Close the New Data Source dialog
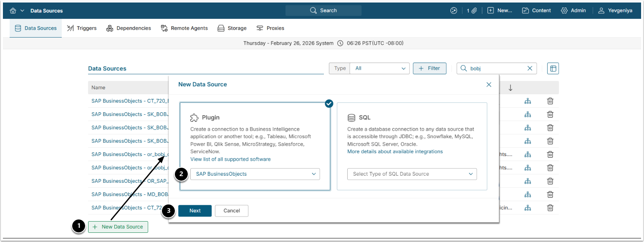This screenshot has width=644, height=242. pyautogui.click(x=489, y=84)
